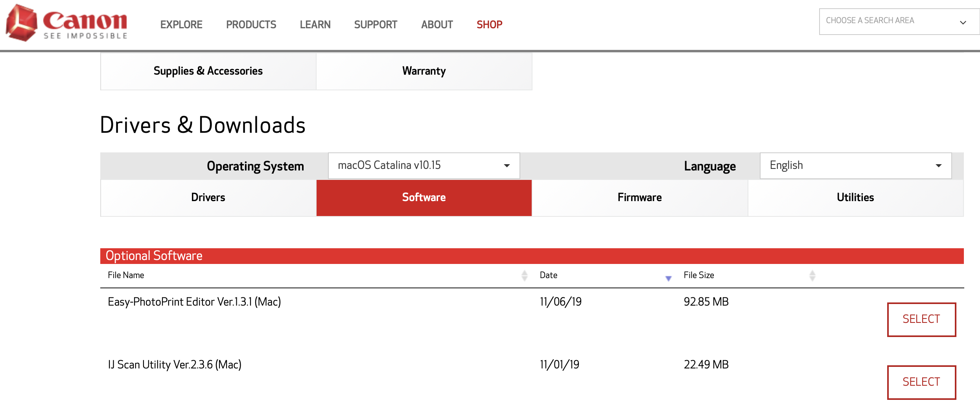980x414 pixels.
Task: Sort table by File Size arrows
Action: tap(812, 276)
